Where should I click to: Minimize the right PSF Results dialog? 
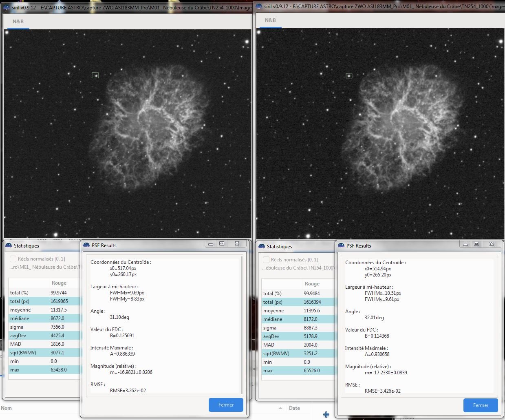tap(465, 244)
